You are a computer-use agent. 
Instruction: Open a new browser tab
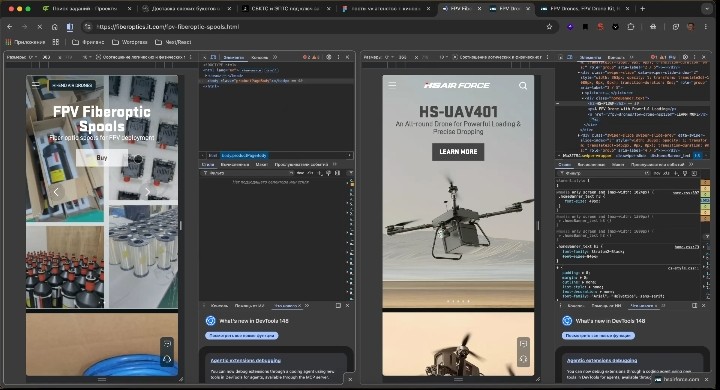coord(642,9)
